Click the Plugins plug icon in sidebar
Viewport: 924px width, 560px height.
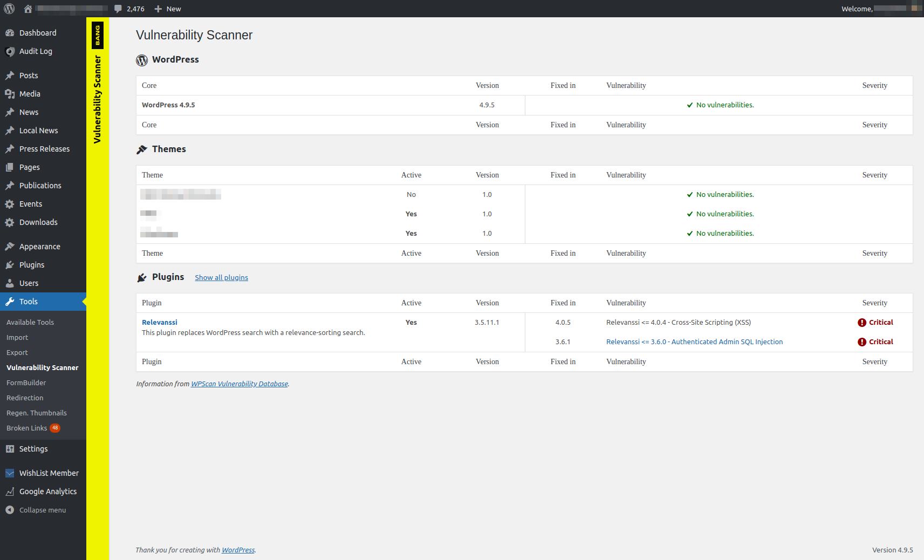point(10,265)
